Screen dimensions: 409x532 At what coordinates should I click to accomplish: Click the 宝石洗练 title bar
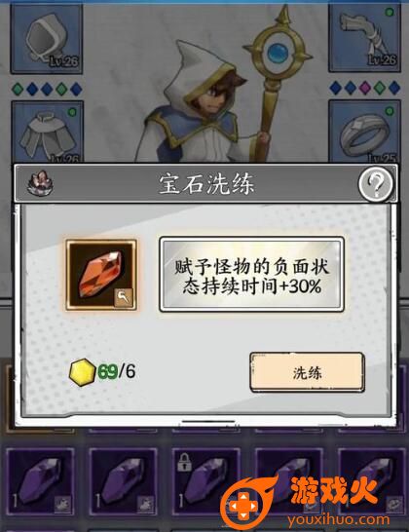pyautogui.click(x=205, y=184)
